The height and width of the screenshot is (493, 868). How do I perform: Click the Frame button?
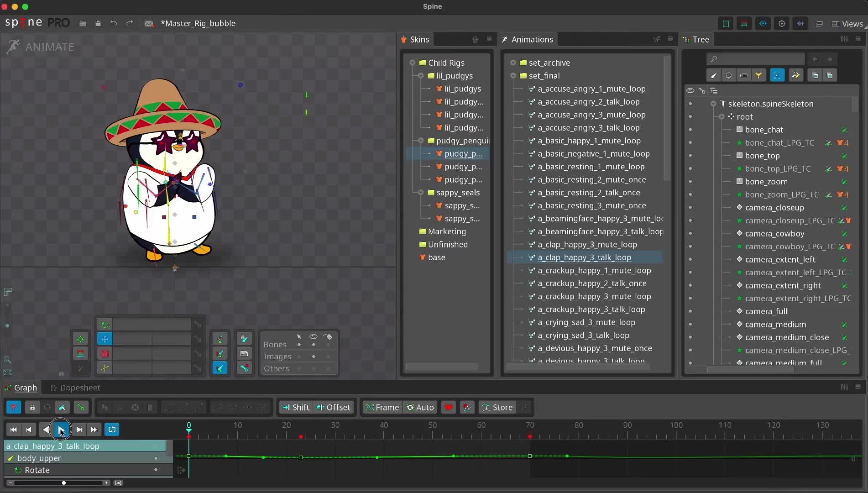382,407
